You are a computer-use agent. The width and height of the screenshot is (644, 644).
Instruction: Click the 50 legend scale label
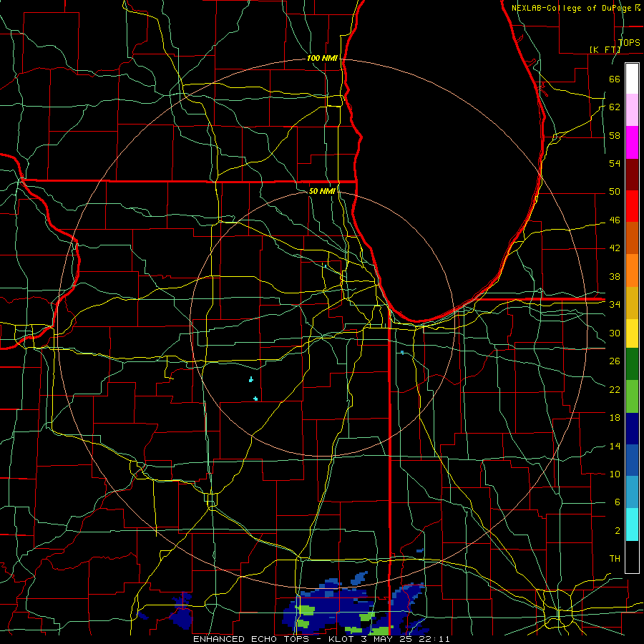pyautogui.click(x=615, y=192)
